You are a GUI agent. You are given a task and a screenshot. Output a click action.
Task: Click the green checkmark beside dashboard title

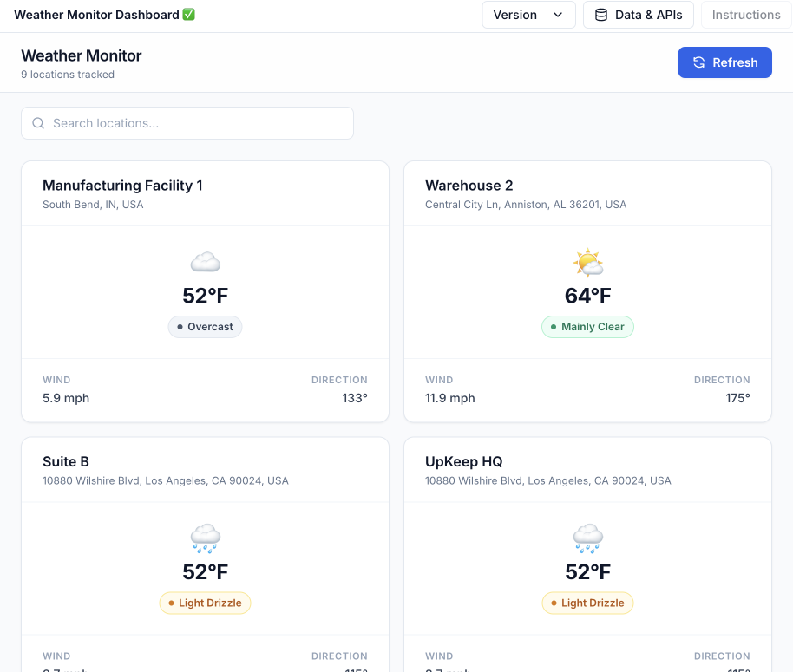coord(189,15)
